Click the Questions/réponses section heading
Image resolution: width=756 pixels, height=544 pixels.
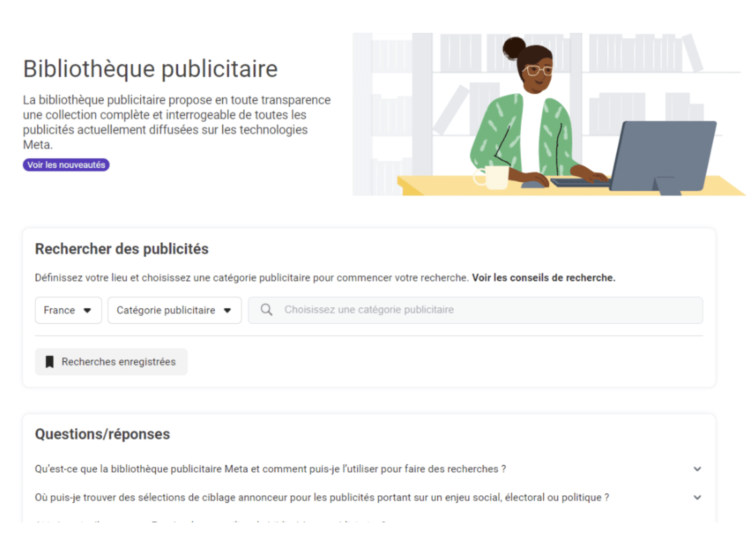coord(103,434)
